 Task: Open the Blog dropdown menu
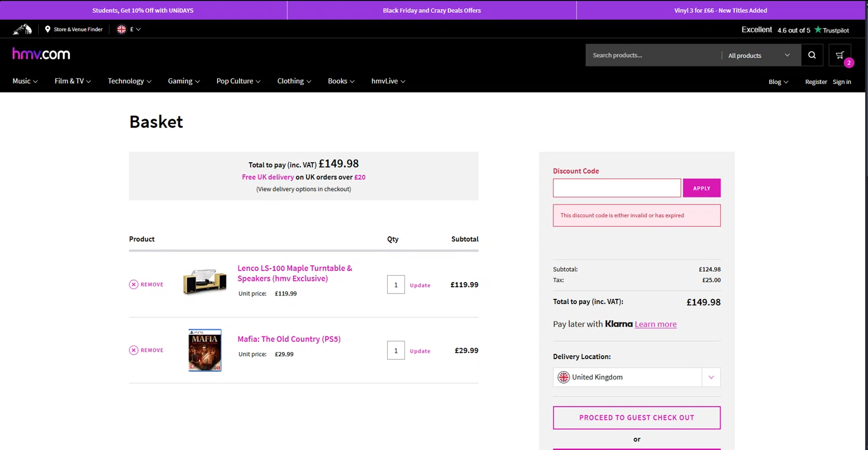pos(778,82)
